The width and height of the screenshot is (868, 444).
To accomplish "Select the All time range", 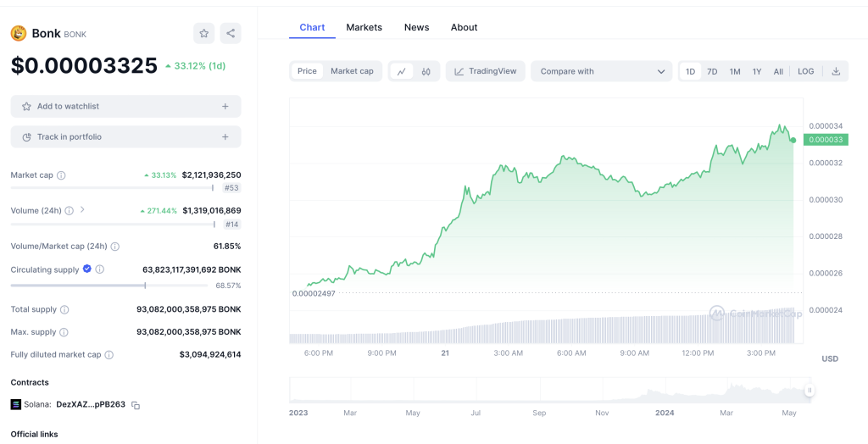I will pos(778,71).
